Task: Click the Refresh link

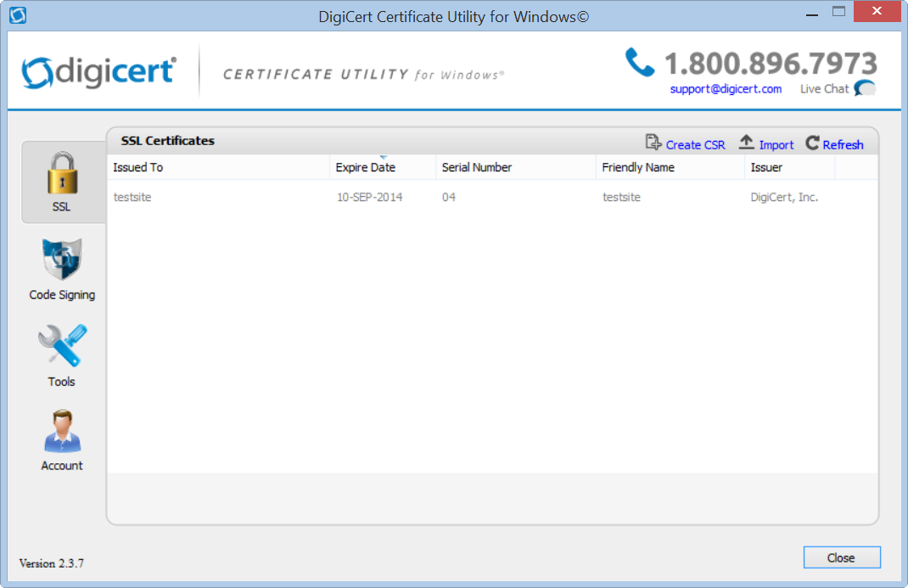Action: pos(843,145)
